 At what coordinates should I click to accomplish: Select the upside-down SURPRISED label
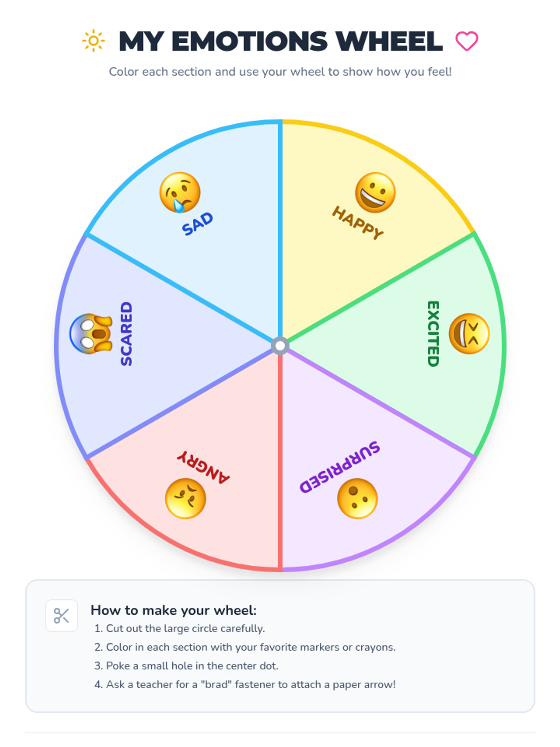[x=340, y=466]
